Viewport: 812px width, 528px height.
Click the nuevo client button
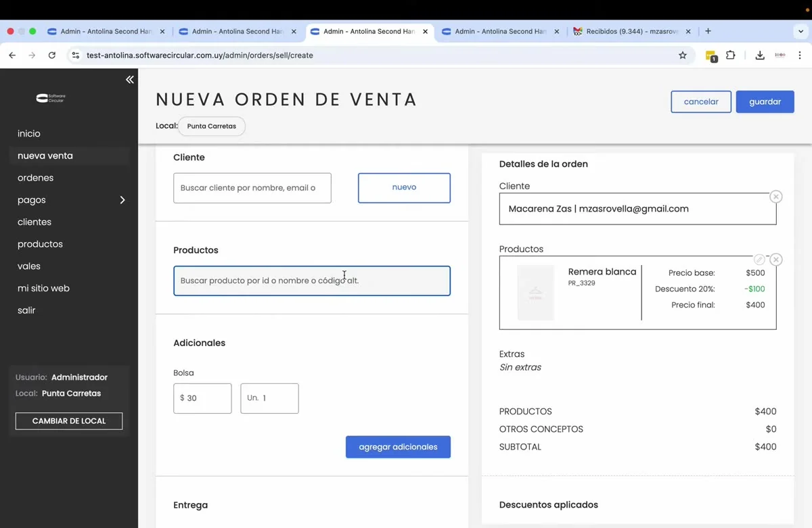pos(404,188)
